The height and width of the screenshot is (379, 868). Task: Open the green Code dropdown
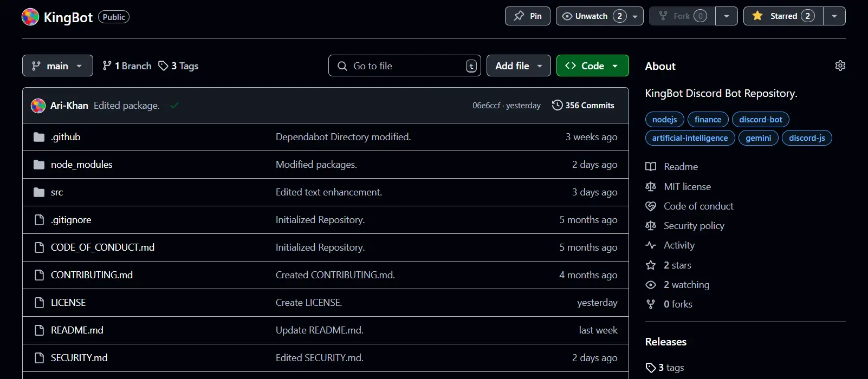pyautogui.click(x=593, y=66)
